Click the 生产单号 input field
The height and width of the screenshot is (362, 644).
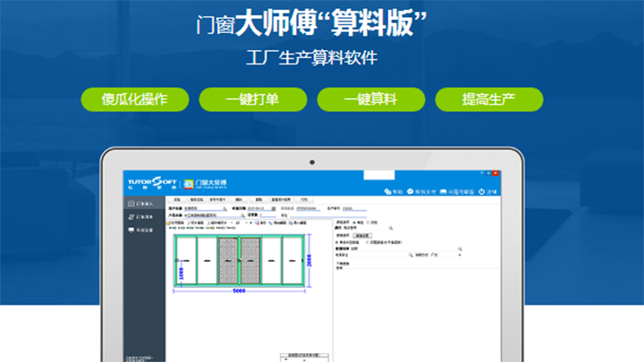[x=354, y=208]
